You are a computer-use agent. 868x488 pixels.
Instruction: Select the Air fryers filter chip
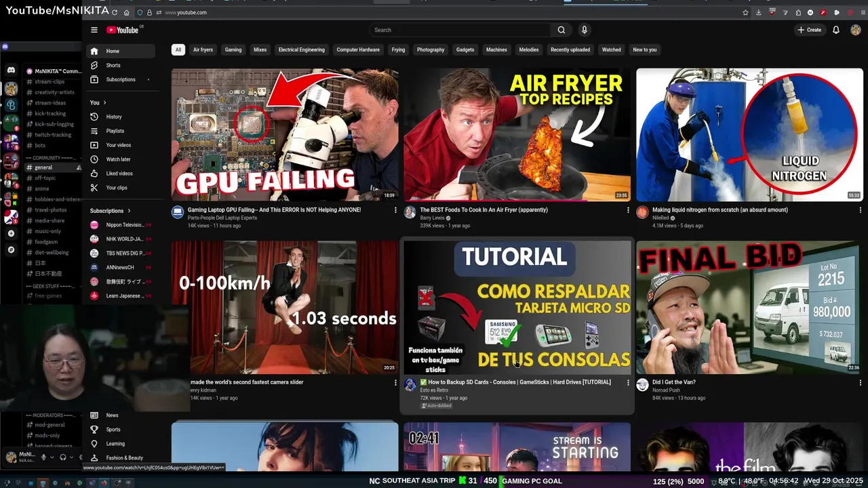coord(203,49)
